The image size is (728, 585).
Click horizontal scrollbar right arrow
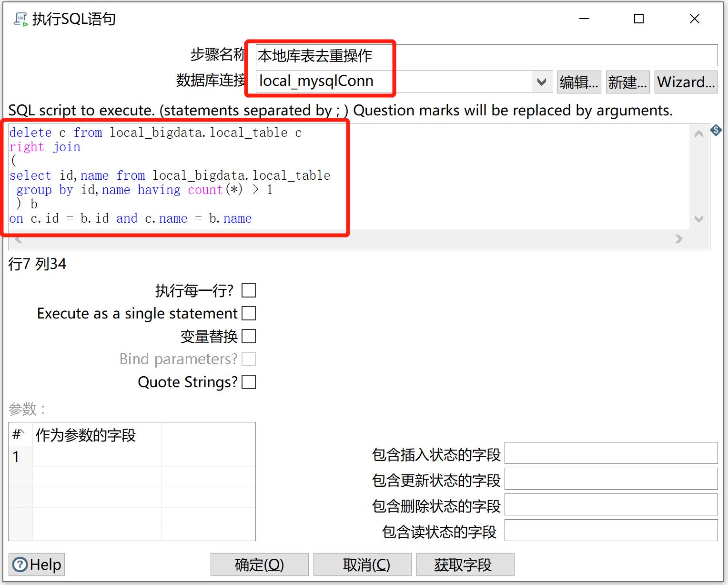679,239
